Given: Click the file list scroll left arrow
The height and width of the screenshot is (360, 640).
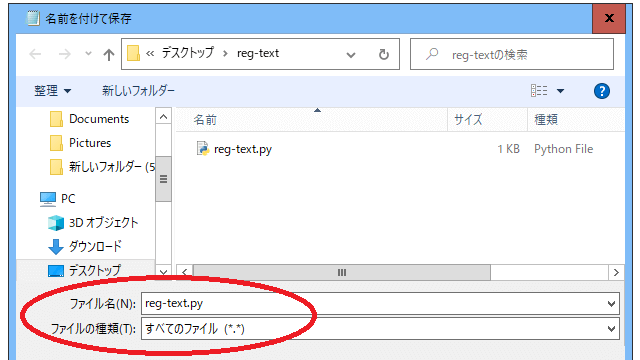Looking at the screenshot, I should 184,272.
